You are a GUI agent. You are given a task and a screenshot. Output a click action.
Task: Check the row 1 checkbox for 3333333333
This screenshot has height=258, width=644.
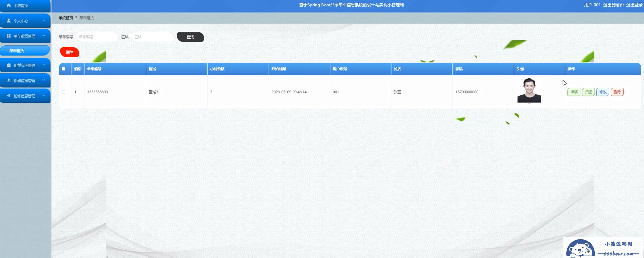63,92
